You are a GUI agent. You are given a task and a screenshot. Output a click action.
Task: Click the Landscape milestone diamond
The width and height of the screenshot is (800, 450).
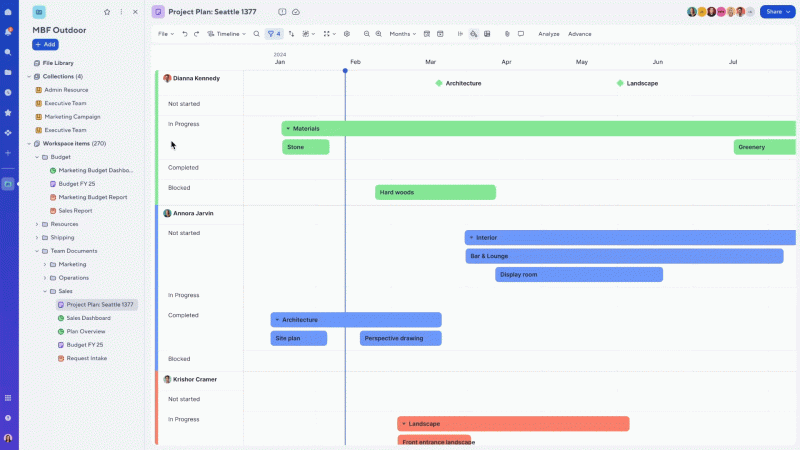pos(620,83)
